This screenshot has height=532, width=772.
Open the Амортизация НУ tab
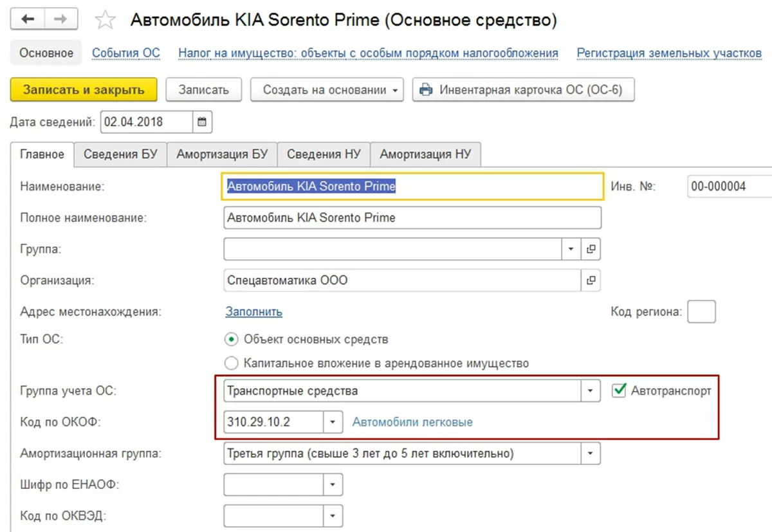425,154
